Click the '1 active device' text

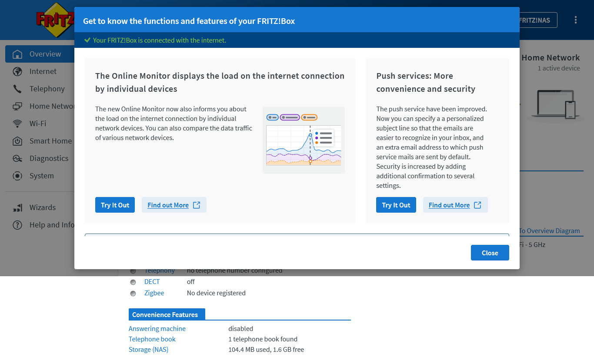pos(559,68)
